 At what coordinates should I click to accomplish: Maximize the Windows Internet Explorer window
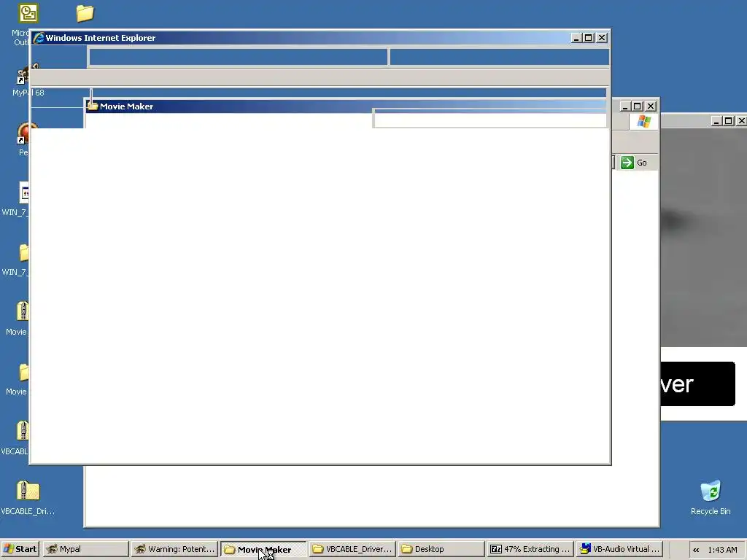click(589, 38)
